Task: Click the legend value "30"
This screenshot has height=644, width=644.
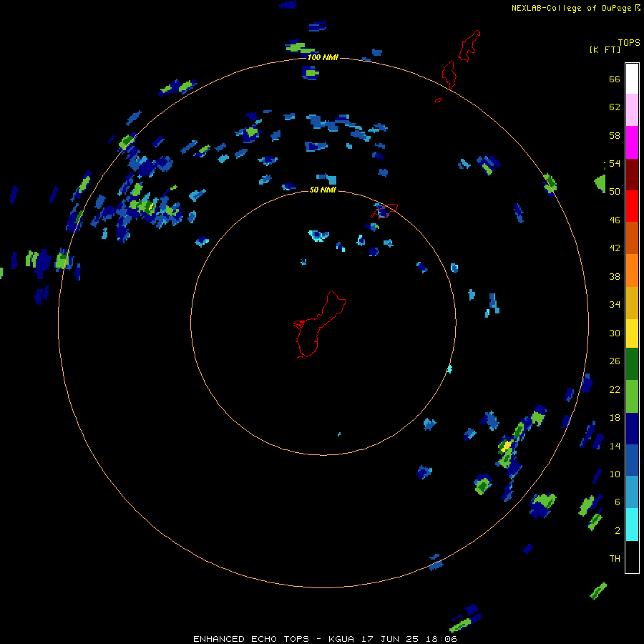Action: 615,333
